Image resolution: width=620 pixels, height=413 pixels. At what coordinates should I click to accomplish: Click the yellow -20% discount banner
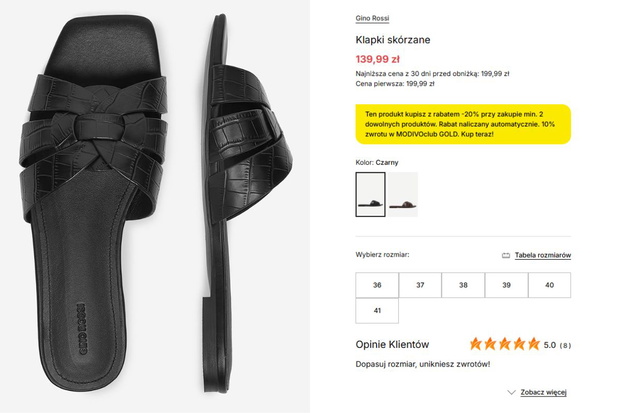(463, 124)
